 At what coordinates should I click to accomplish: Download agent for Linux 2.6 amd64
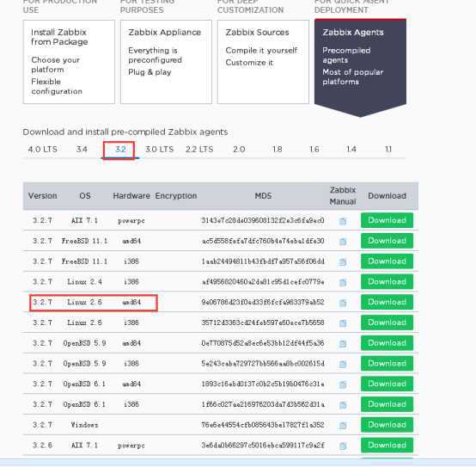point(387,302)
